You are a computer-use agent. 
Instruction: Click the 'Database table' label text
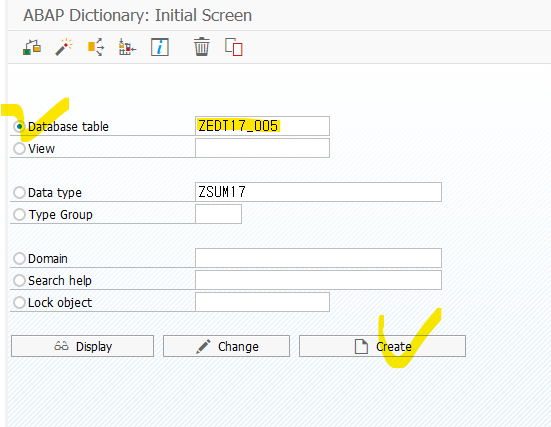68,127
